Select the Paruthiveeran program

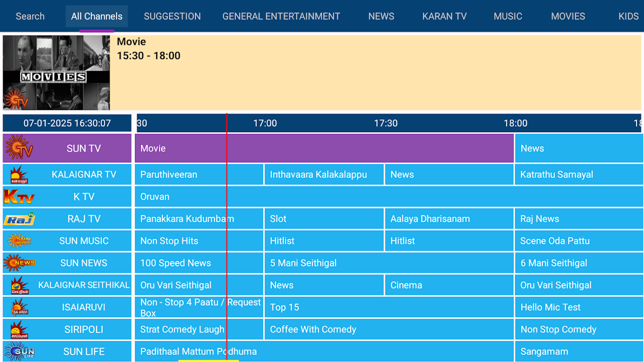199,175
